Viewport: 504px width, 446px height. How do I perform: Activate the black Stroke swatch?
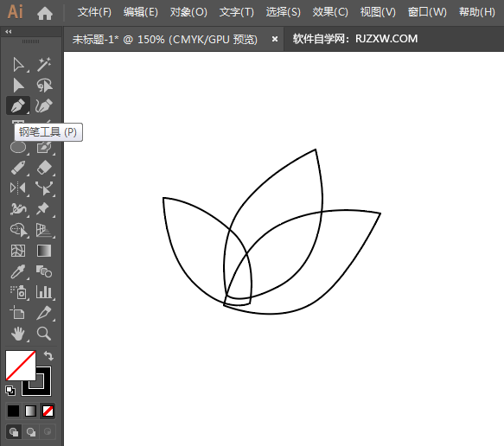[47, 382]
